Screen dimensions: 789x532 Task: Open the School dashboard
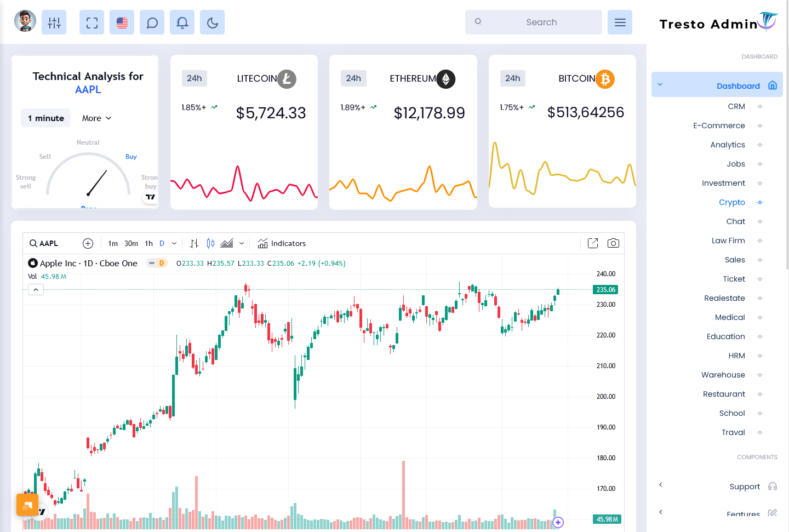coord(732,413)
